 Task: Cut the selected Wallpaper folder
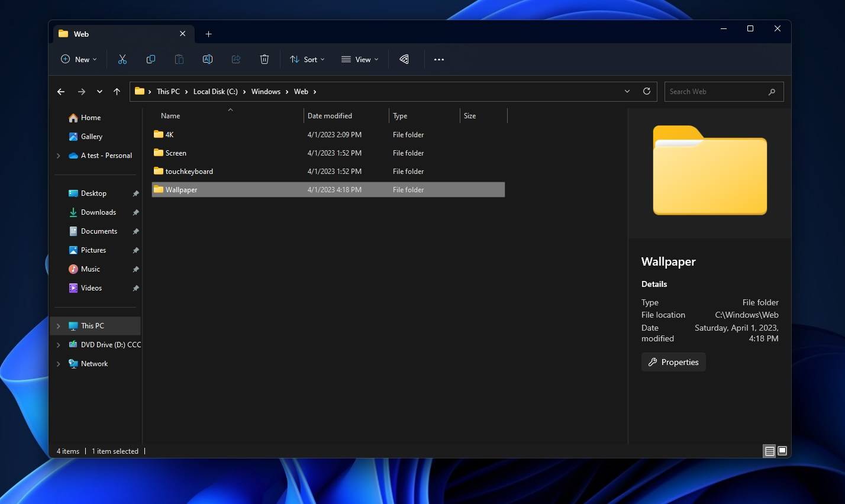122,59
